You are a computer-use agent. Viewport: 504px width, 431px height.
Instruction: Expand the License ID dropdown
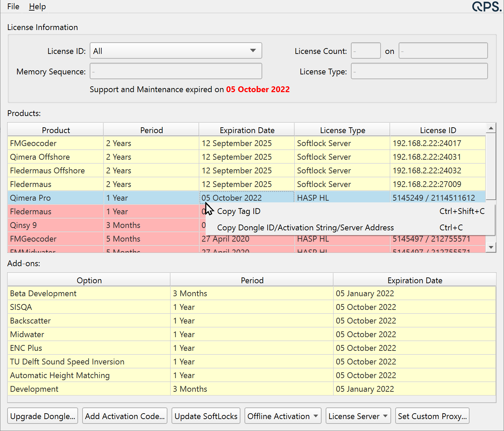pyautogui.click(x=176, y=51)
